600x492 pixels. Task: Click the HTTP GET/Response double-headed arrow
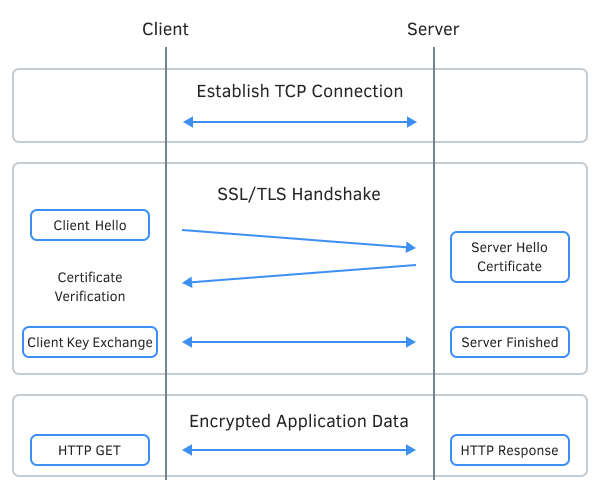[x=299, y=450]
